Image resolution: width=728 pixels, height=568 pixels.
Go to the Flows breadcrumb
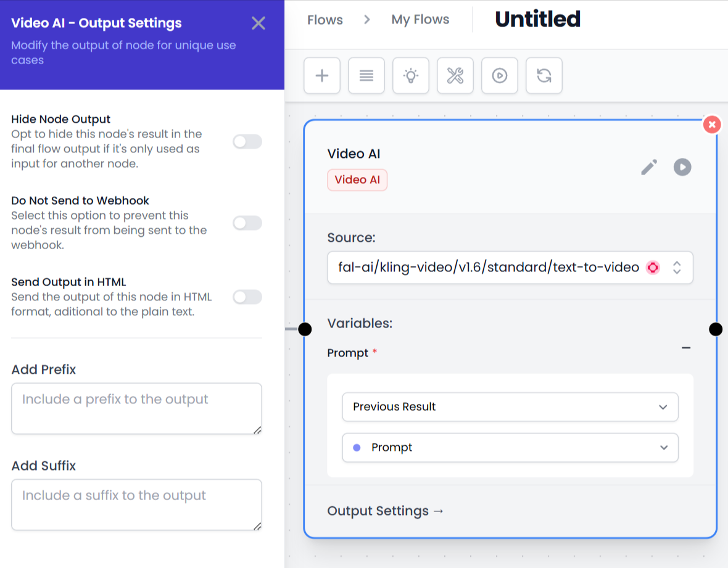coord(325,20)
